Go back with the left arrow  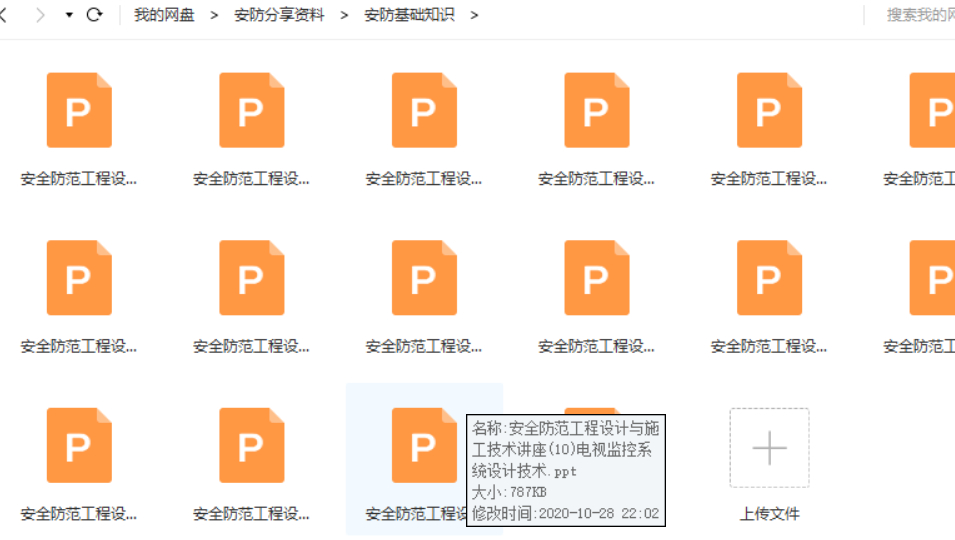[x=4, y=15]
